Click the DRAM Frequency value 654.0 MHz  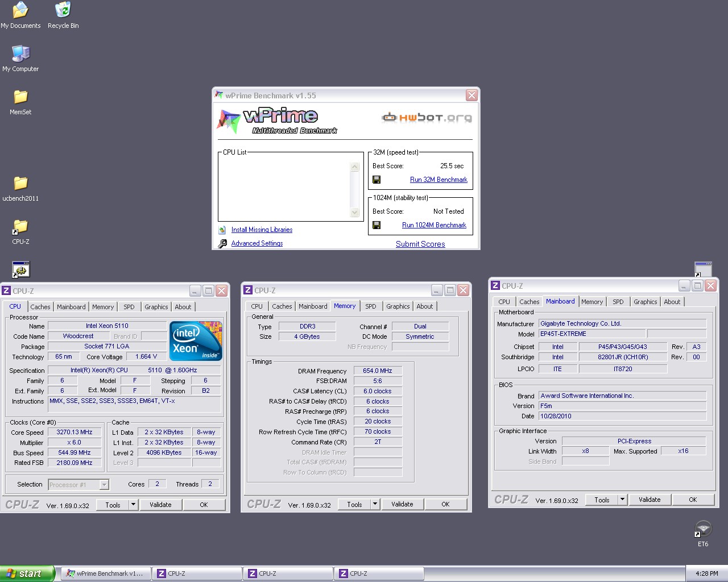378,371
